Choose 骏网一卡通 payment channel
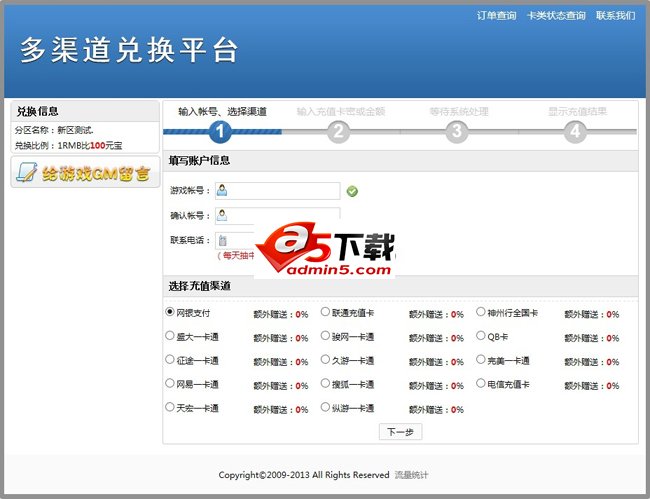This screenshot has height=499, width=650. (x=325, y=335)
